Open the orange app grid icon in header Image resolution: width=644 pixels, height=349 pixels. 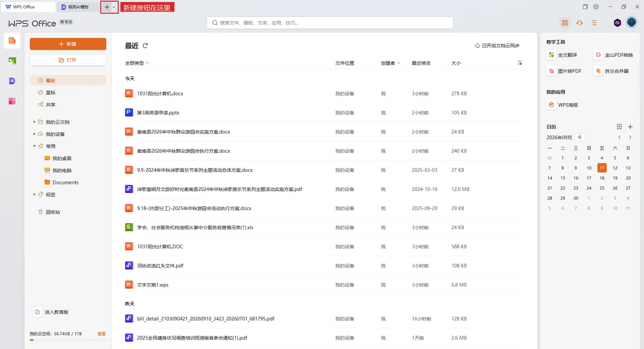(565, 23)
